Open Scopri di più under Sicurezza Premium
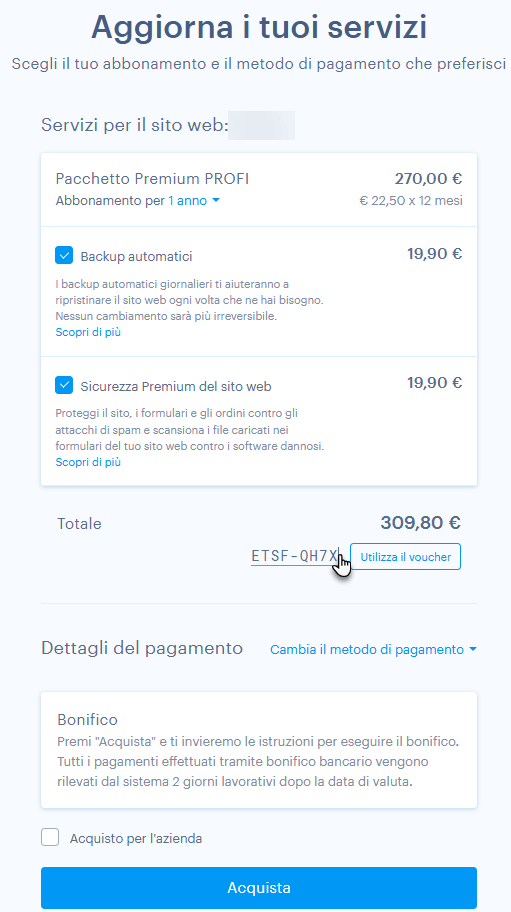The height and width of the screenshot is (912, 511). point(88,462)
